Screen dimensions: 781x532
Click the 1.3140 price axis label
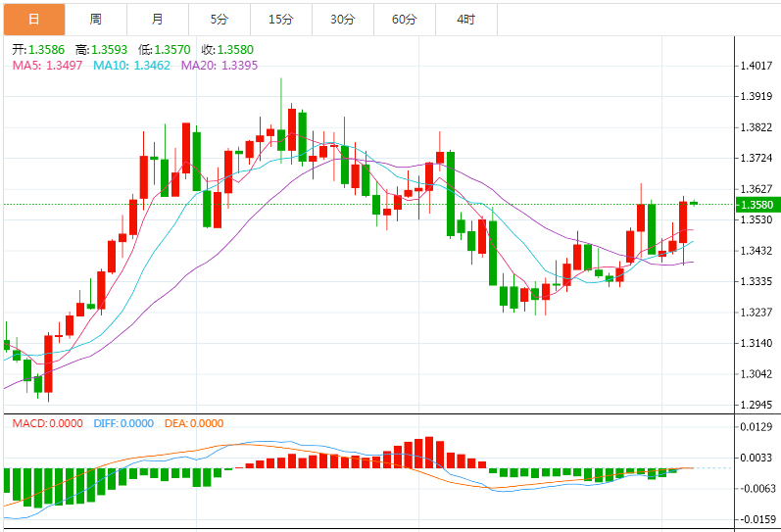757,343
